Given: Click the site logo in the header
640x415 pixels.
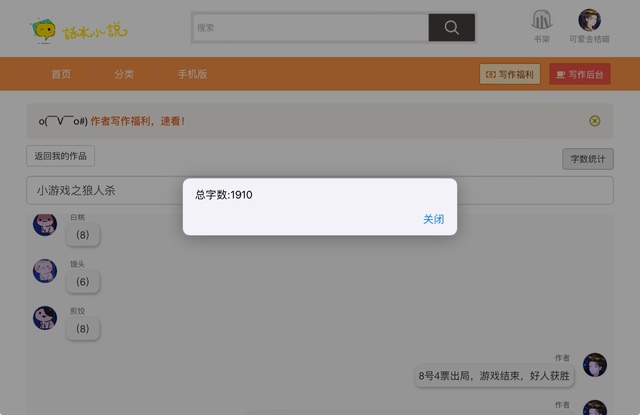Looking at the screenshot, I should pyautogui.click(x=79, y=31).
